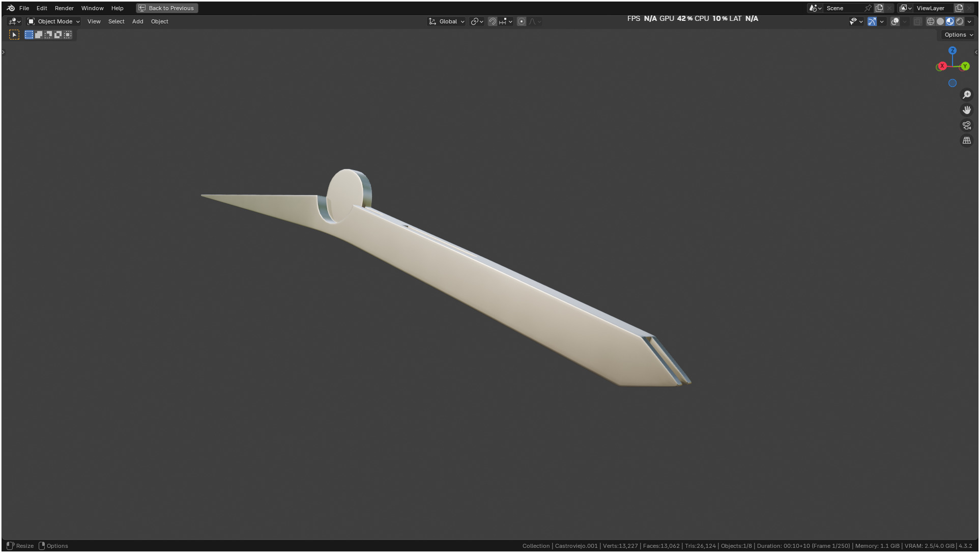Pin the scene to workspace

click(x=868, y=8)
